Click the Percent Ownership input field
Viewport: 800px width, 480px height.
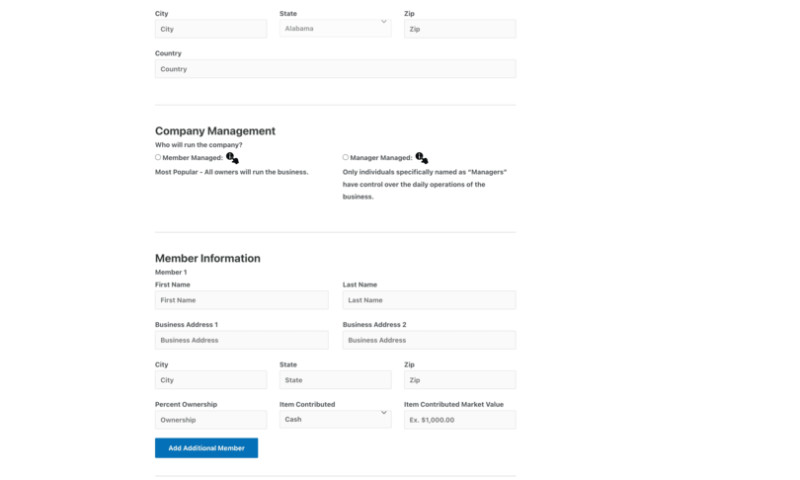[x=211, y=420]
